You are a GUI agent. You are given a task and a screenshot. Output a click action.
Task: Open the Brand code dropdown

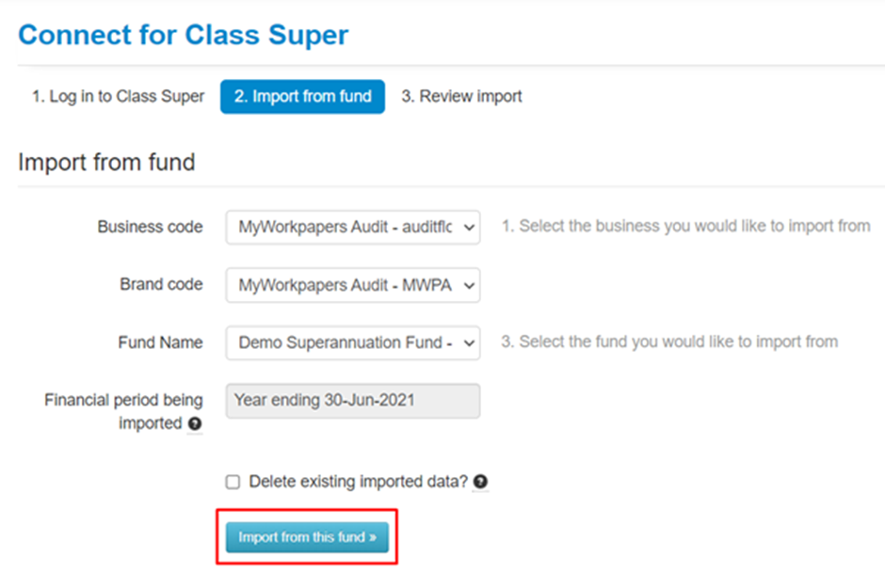coord(353,285)
